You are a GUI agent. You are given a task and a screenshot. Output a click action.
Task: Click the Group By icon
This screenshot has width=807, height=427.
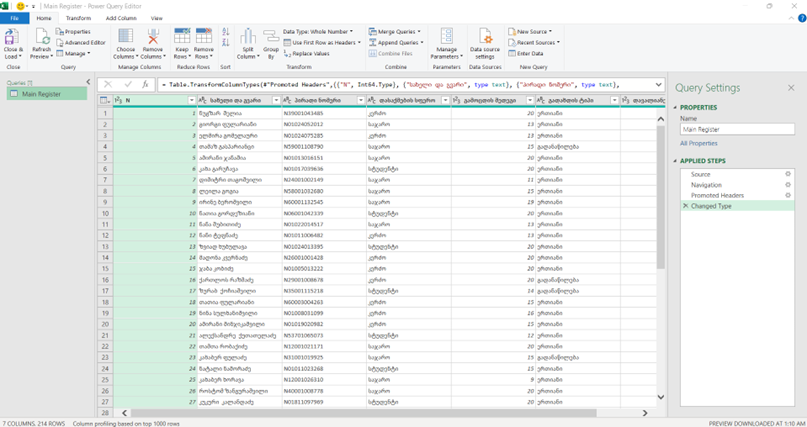click(271, 38)
